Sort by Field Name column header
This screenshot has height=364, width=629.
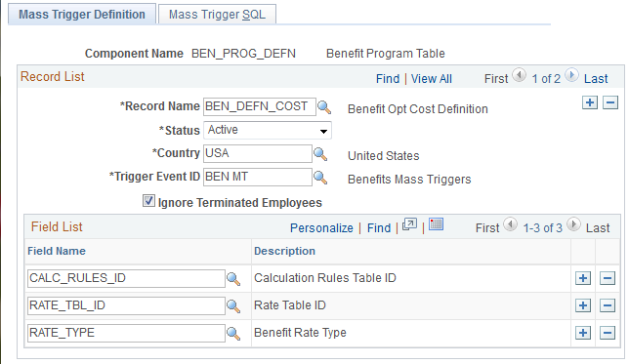coord(57,252)
